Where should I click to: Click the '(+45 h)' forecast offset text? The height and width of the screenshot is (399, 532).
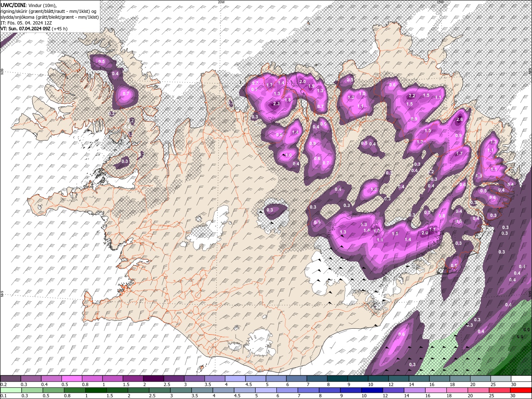tap(60, 29)
